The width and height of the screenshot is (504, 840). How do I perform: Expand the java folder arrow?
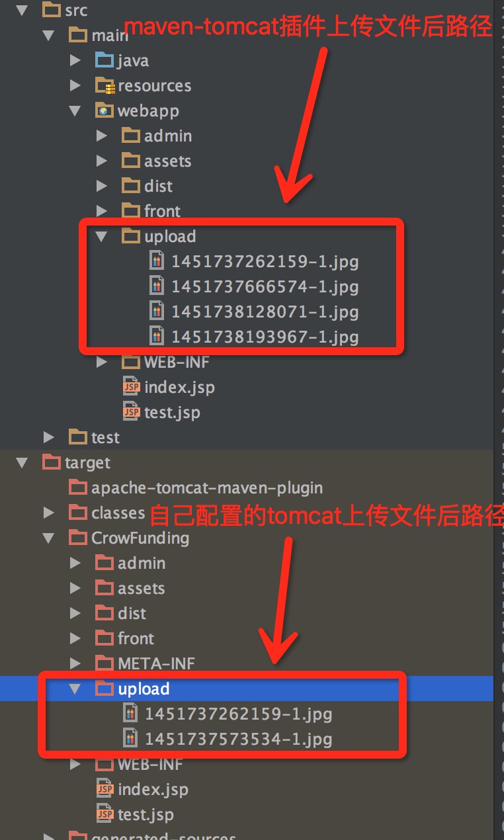pos(75,60)
